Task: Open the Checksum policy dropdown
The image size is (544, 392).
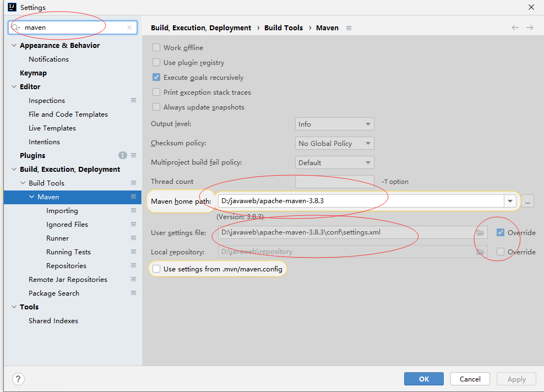Action: tap(334, 143)
